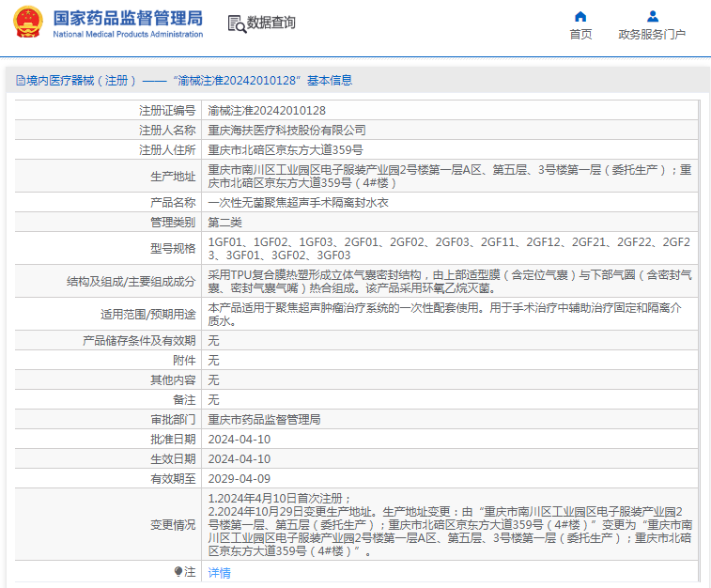The height and width of the screenshot is (588, 711).
Task: Click the national emblem logo
Action: point(28,23)
